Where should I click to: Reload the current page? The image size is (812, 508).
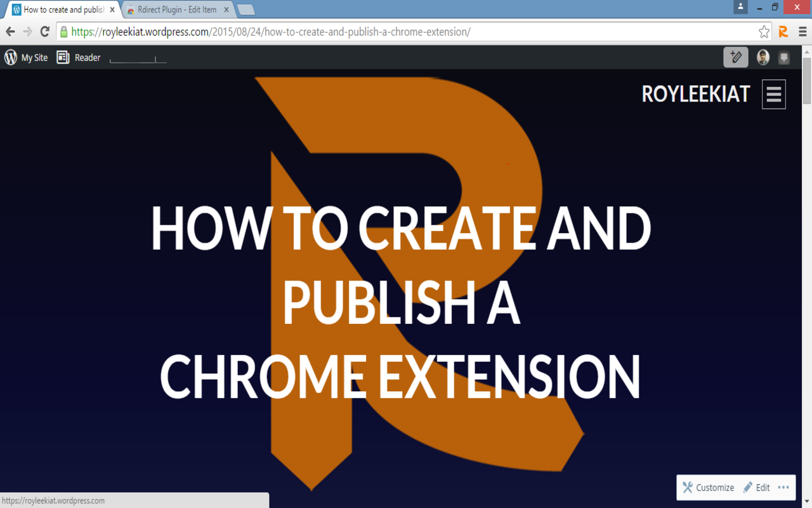pos(44,32)
